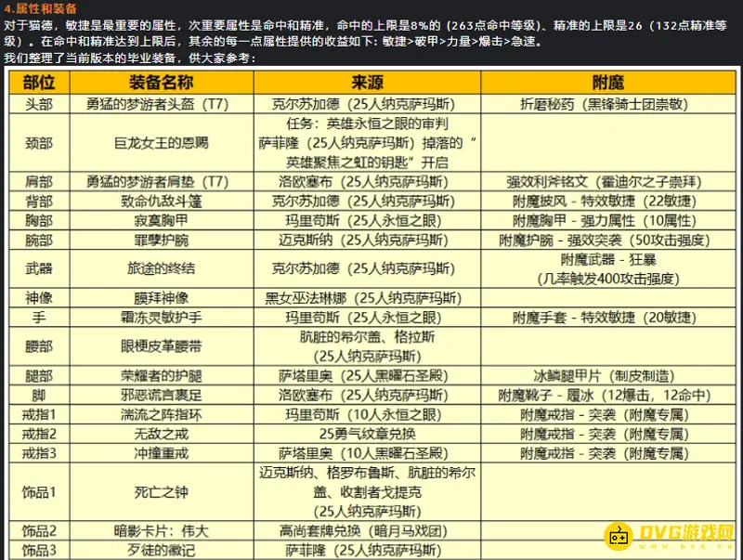
Task: Click the heading 4.属性和装备
Action: tap(41, 8)
